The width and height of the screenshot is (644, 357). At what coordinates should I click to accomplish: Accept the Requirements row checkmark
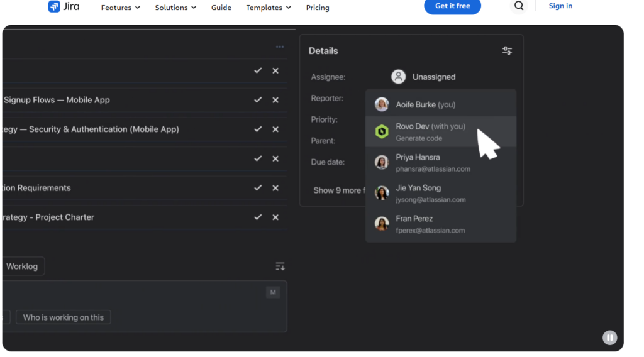[258, 188]
